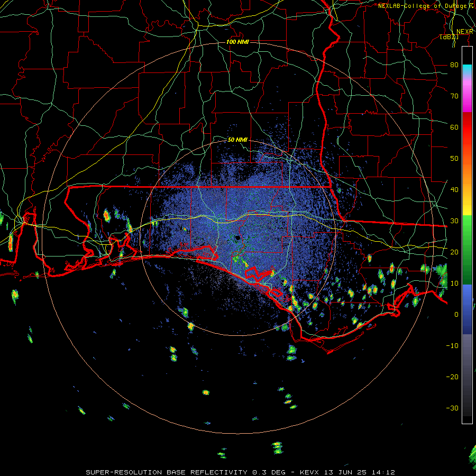Image resolution: width=476 pixels, height=476 pixels.
Task: Select the red segment of the color bar
Action: click(x=467, y=128)
